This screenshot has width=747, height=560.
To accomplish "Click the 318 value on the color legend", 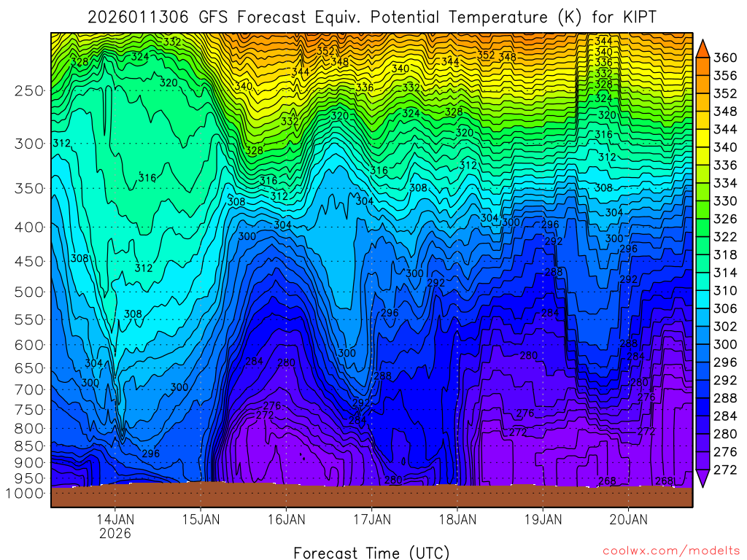I will point(725,254).
